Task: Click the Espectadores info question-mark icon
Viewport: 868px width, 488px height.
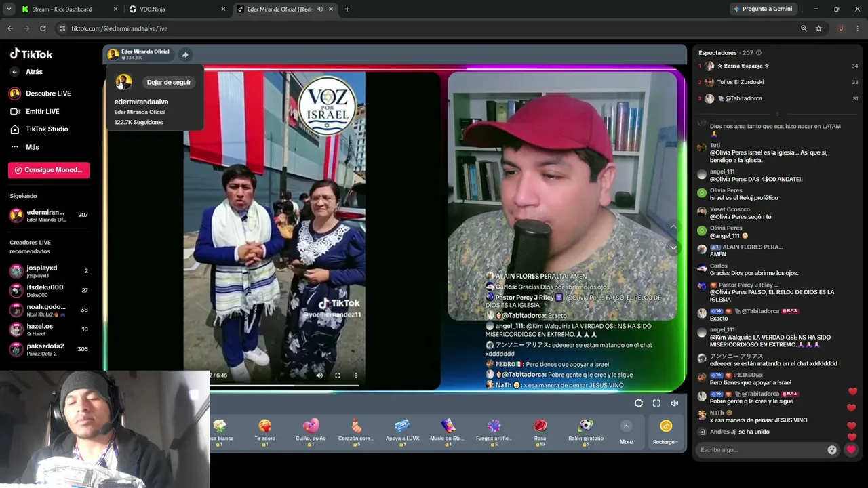Action: [x=759, y=53]
